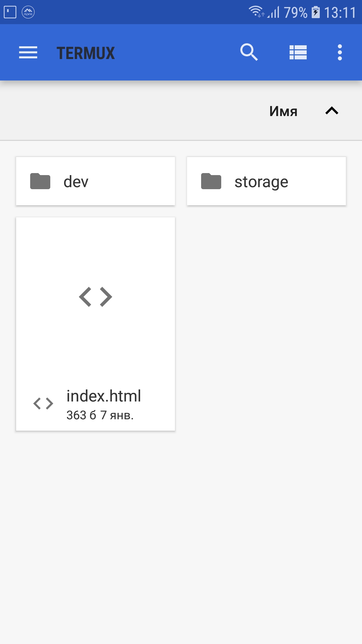Open the Имя sorting dropdown
The image size is (362, 644).
click(x=283, y=111)
